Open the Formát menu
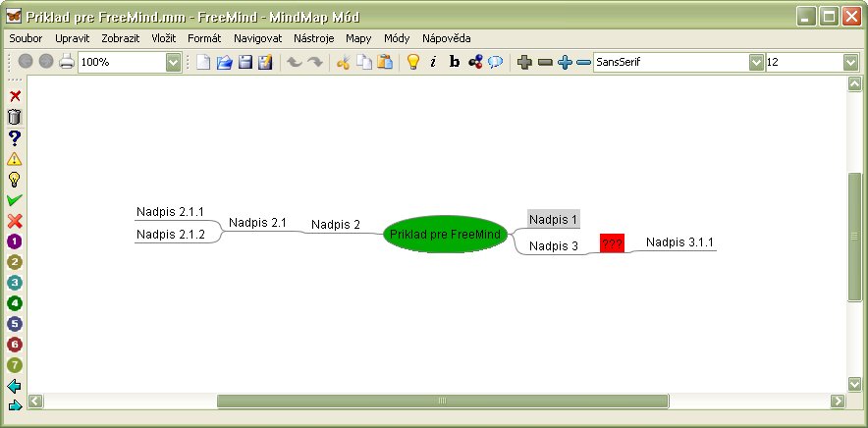This screenshot has width=868, height=428. coord(204,38)
